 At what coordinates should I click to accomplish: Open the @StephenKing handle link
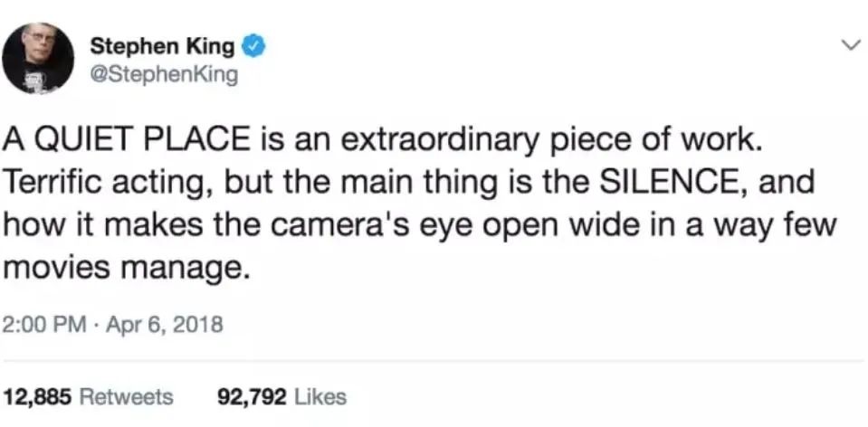click(164, 73)
